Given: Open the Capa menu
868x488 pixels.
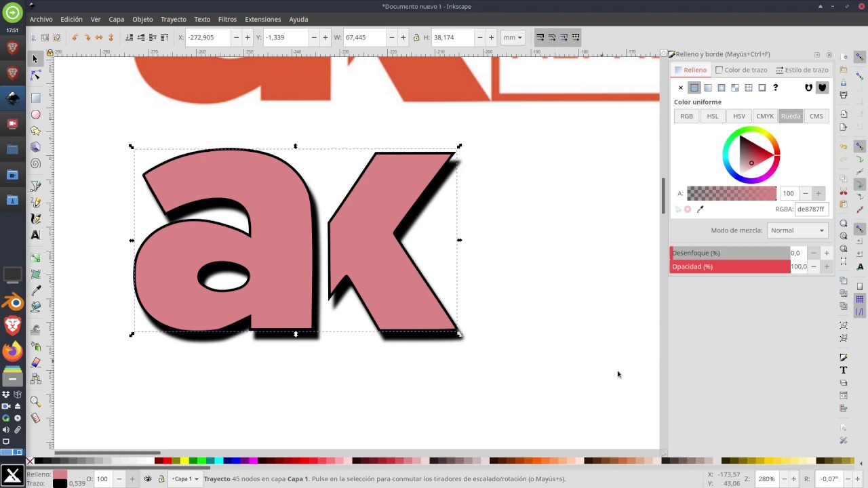Looking at the screenshot, I should 117,19.
